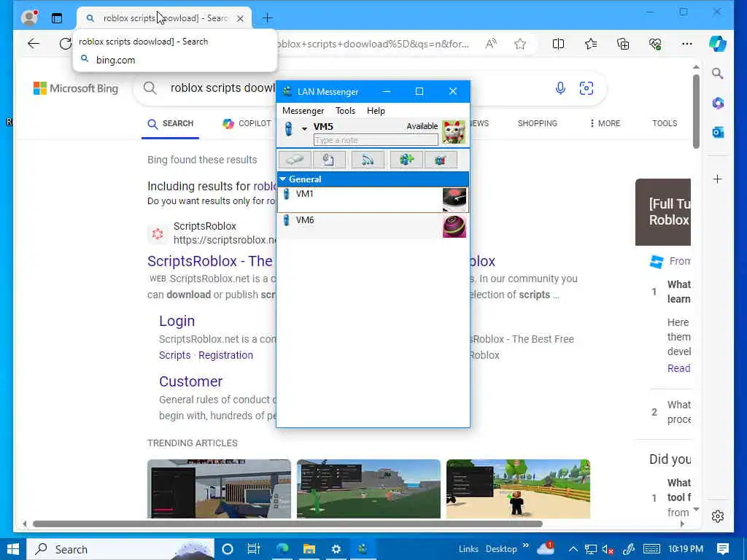Open the Edge sidebar settings gear
747x560 pixels.
pyautogui.click(x=718, y=516)
